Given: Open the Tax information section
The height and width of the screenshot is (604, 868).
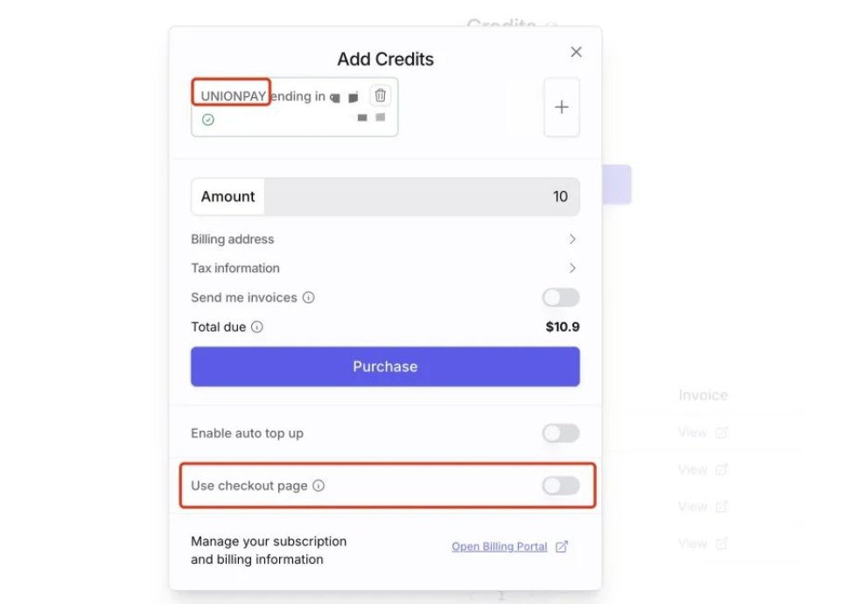Looking at the screenshot, I should click(x=385, y=268).
